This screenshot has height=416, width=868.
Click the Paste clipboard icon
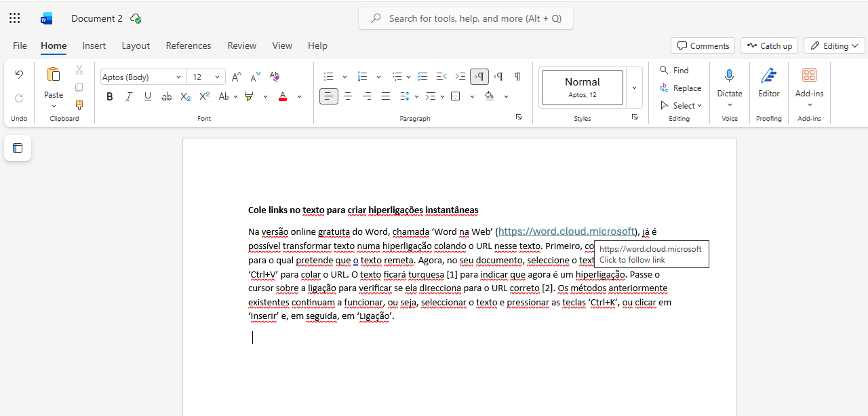coord(54,75)
